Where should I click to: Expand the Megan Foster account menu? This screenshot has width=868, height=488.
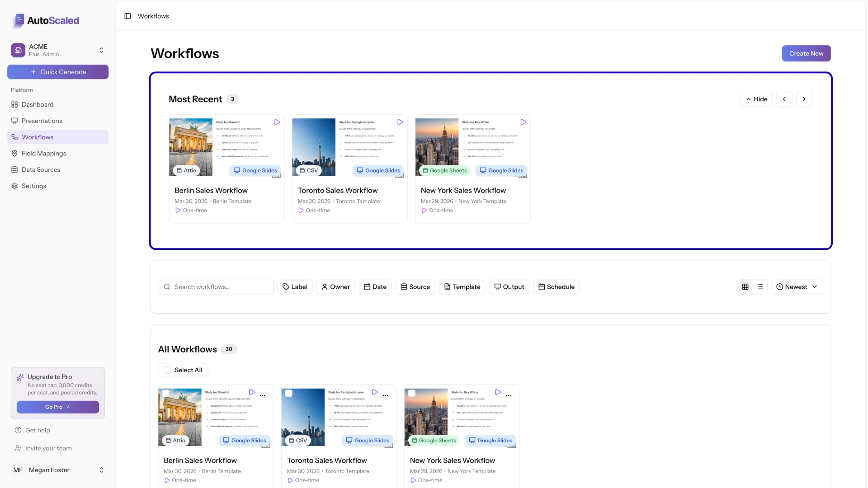[101, 470]
